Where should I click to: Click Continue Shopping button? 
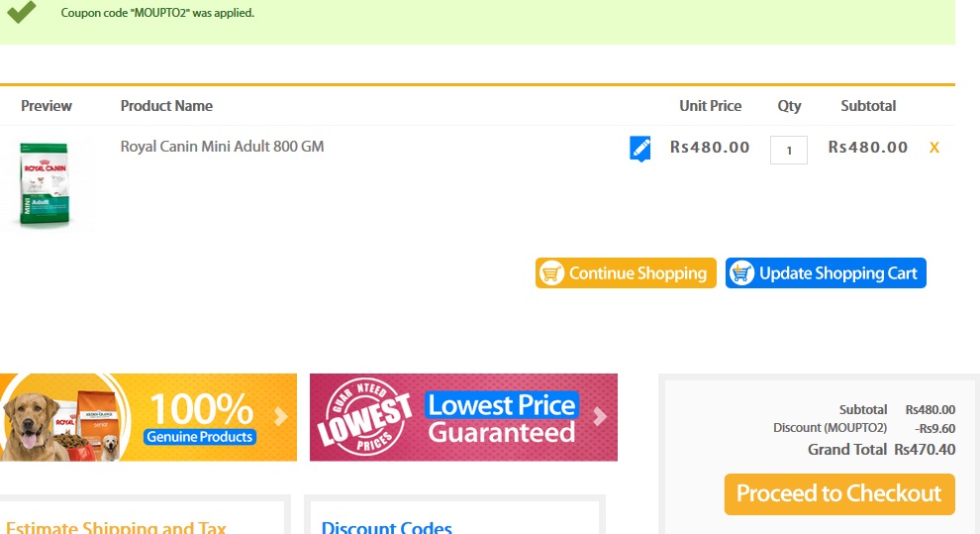coord(626,273)
